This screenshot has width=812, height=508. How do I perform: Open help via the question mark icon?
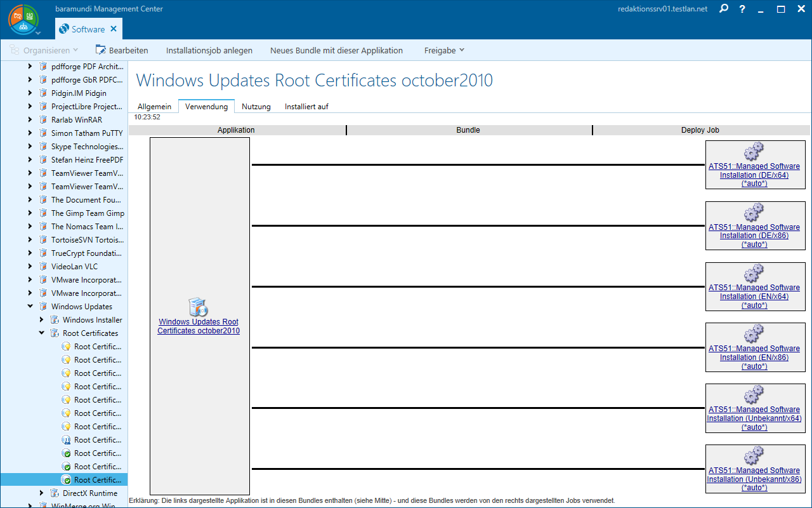pyautogui.click(x=742, y=9)
